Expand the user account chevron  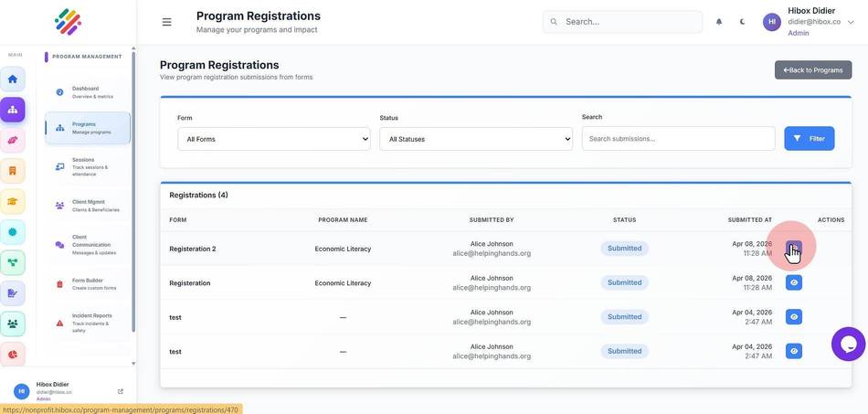(x=851, y=22)
